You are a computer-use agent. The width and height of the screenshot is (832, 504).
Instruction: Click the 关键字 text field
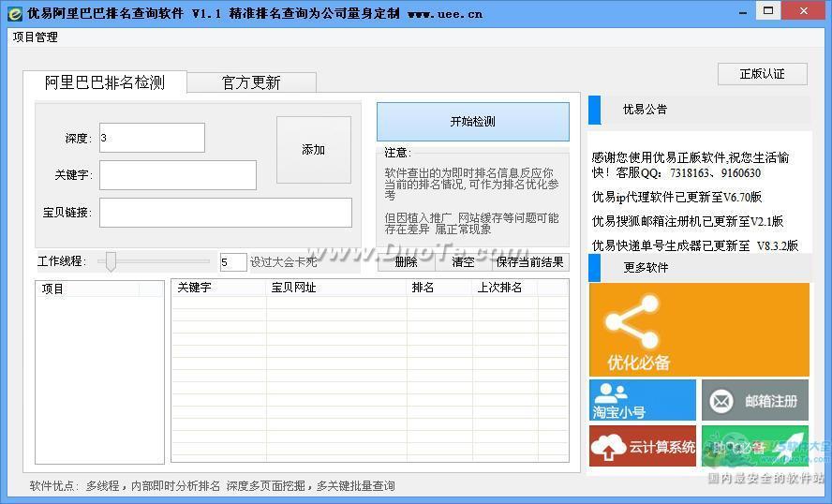(177, 175)
